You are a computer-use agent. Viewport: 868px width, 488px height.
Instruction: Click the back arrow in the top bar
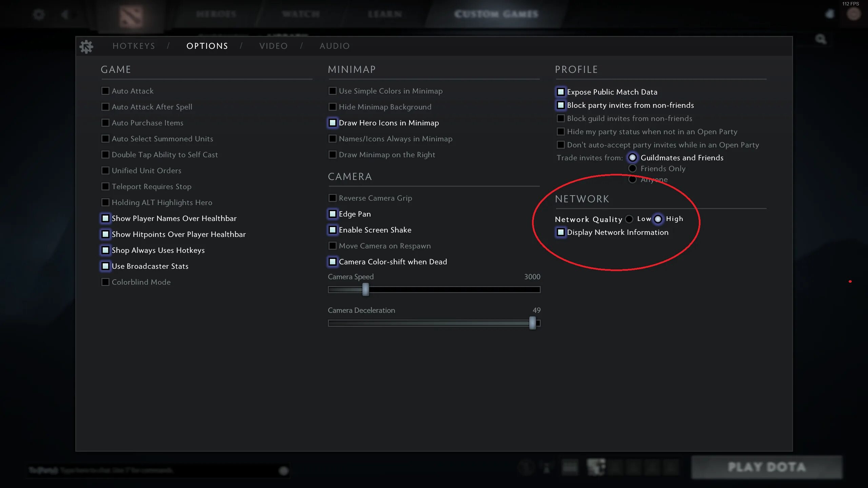[65, 14]
